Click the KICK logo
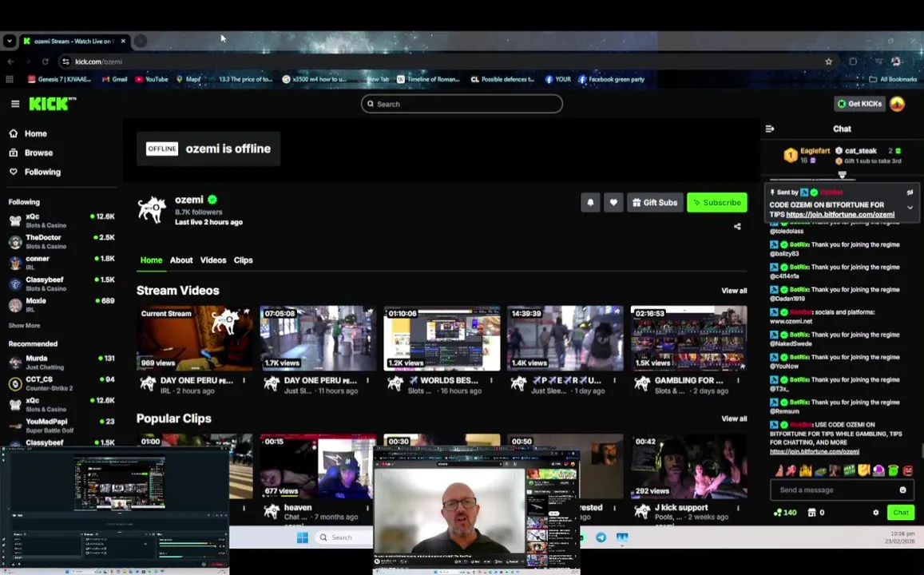The image size is (924, 575). coord(52,104)
